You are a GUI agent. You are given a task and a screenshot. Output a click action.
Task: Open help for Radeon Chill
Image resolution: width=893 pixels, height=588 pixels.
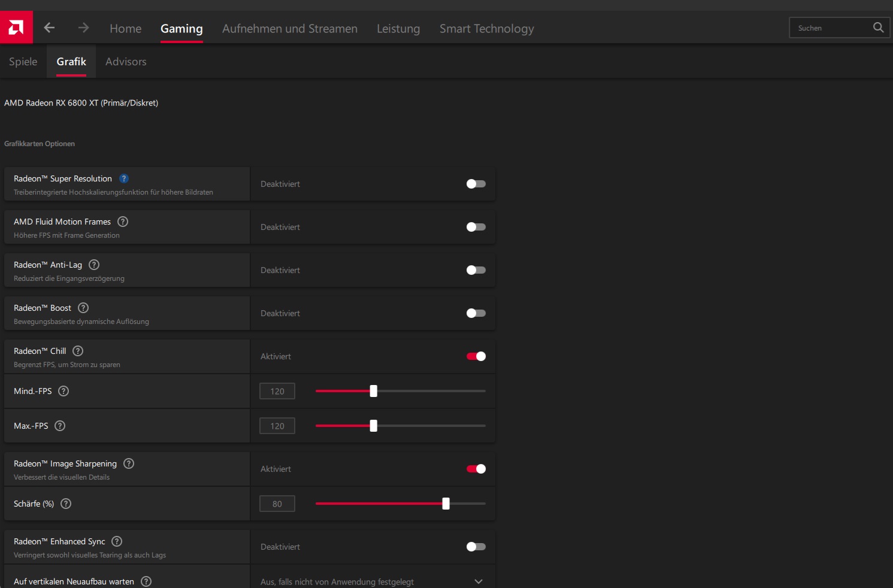pos(78,351)
